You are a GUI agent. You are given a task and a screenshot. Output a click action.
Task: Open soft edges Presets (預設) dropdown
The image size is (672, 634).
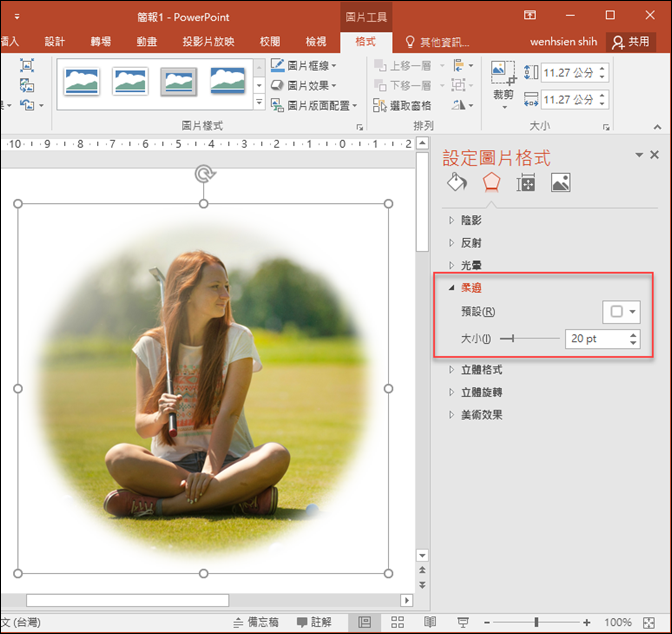[621, 312]
